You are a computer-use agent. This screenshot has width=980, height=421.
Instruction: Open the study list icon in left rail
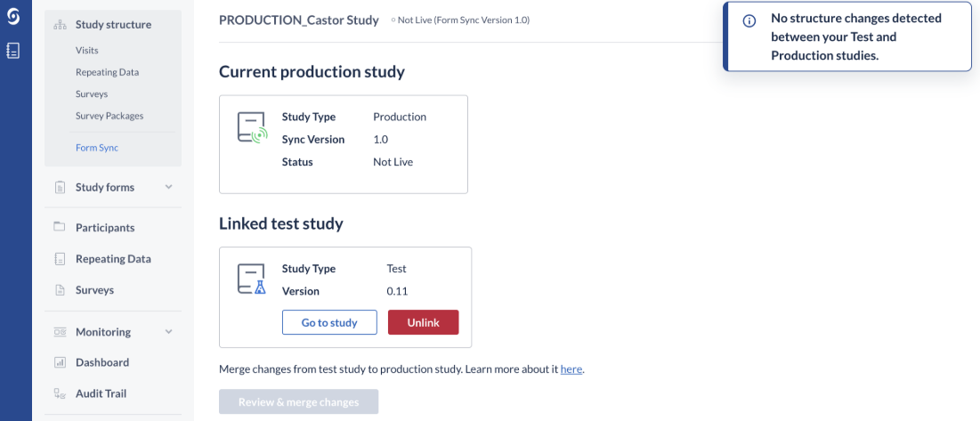pyautogui.click(x=12, y=51)
